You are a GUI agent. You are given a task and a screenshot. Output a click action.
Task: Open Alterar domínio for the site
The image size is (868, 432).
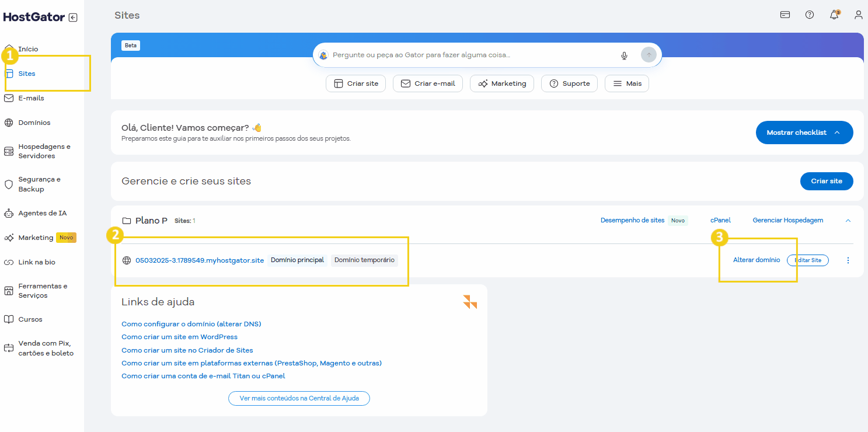click(757, 260)
